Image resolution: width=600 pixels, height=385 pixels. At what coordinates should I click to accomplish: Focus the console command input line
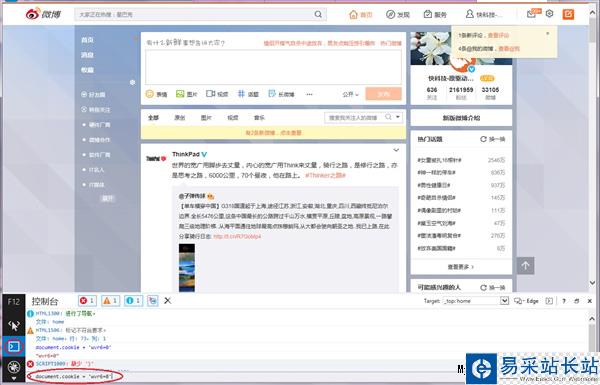click(x=245, y=377)
